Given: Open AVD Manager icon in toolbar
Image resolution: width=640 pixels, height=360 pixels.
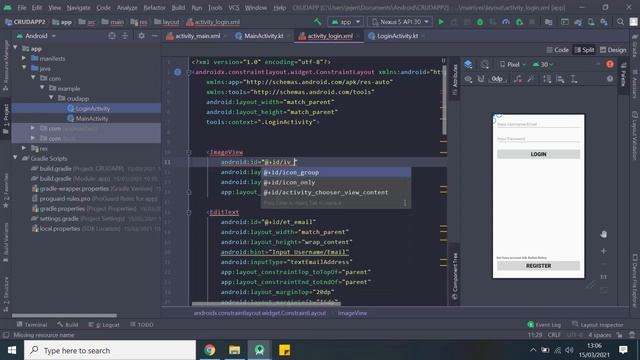Looking at the screenshot, I should pos(591,22).
